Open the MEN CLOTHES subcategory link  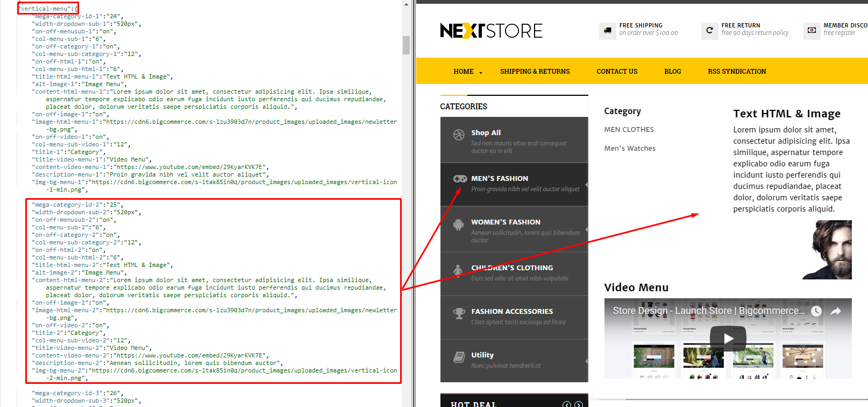[x=629, y=130]
